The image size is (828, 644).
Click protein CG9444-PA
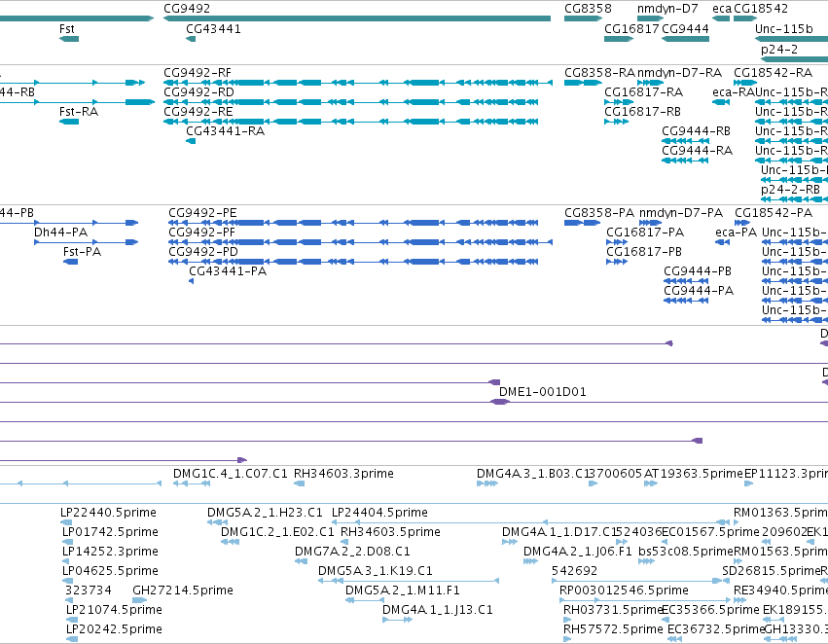pos(699,292)
